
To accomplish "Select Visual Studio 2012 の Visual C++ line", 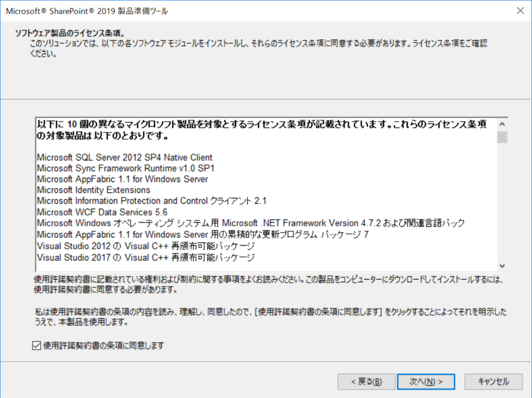I will [146, 246].
